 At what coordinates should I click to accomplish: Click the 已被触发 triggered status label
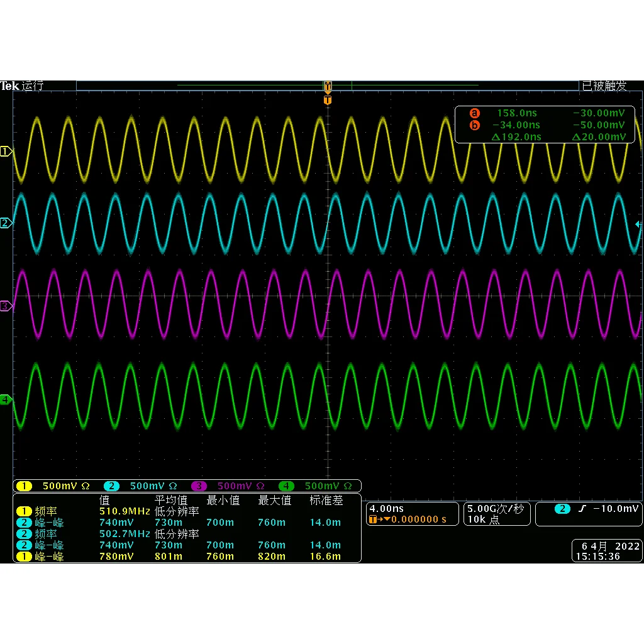pyautogui.click(x=604, y=86)
